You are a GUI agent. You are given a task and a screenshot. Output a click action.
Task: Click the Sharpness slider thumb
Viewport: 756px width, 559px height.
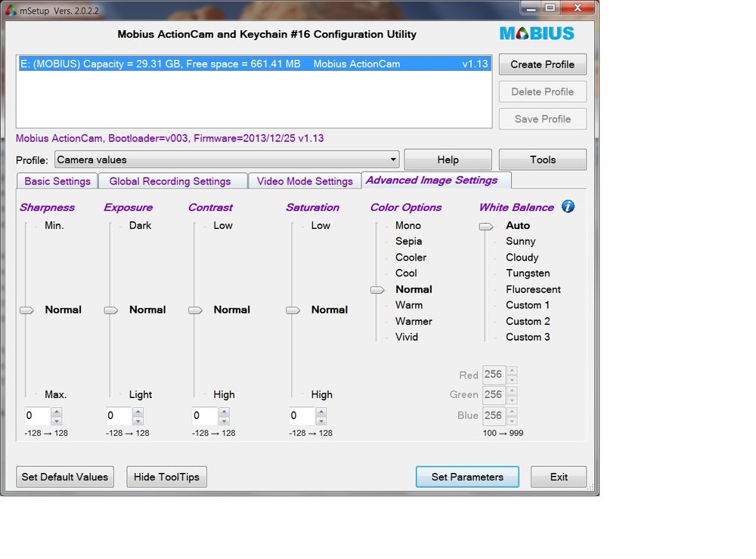tap(26, 310)
